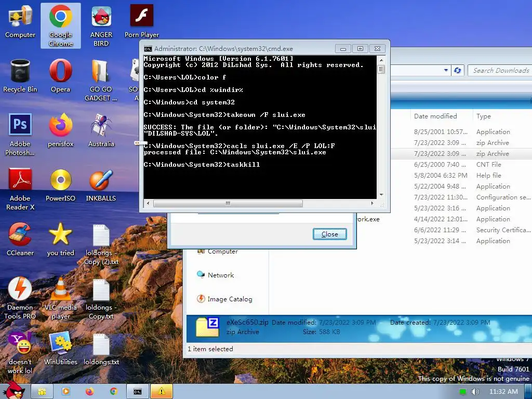Click cmd horizontal scrollbar left arrow

(x=148, y=203)
